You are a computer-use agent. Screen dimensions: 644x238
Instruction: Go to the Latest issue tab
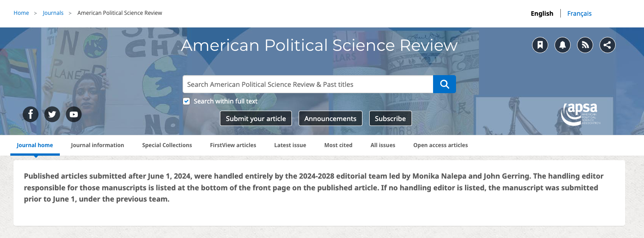(x=290, y=145)
